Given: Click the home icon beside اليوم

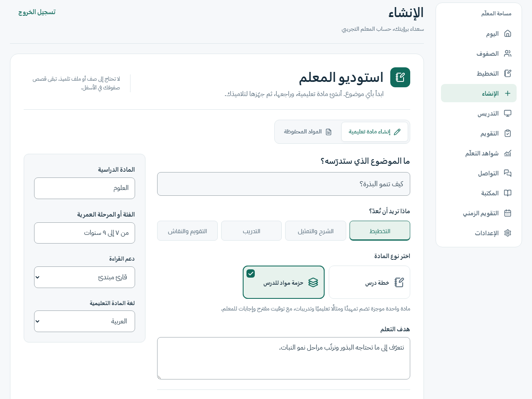Looking at the screenshot, I should (x=507, y=34).
